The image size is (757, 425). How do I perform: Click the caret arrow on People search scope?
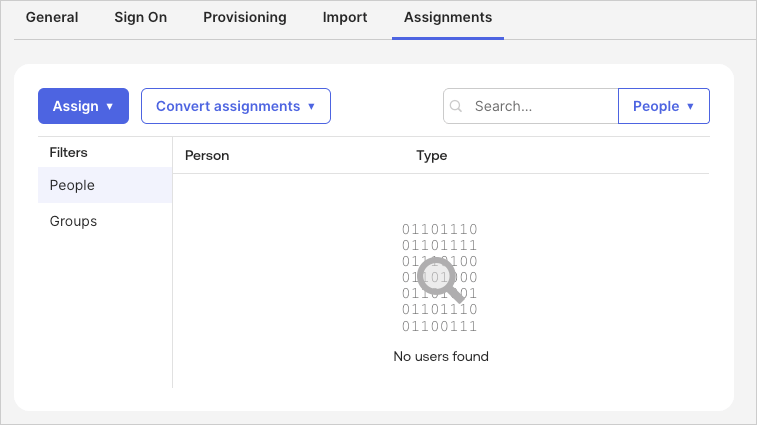691,106
